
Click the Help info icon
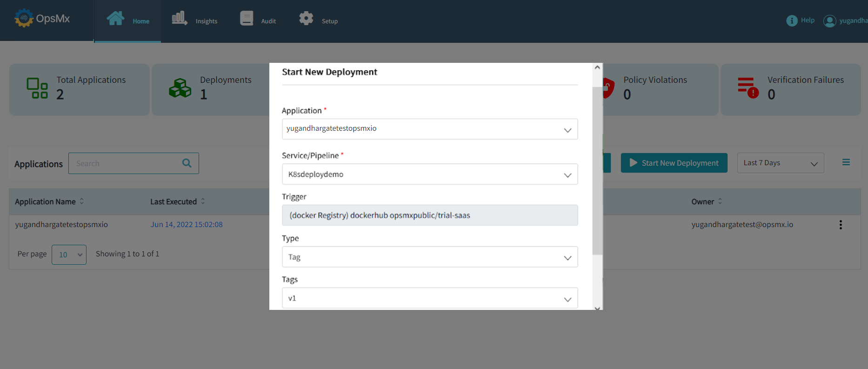792,21
